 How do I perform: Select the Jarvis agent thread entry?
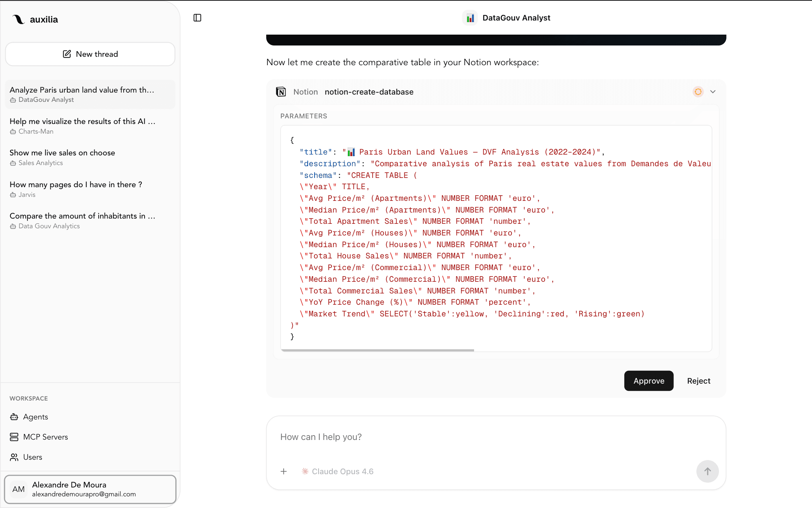point(76,189)
